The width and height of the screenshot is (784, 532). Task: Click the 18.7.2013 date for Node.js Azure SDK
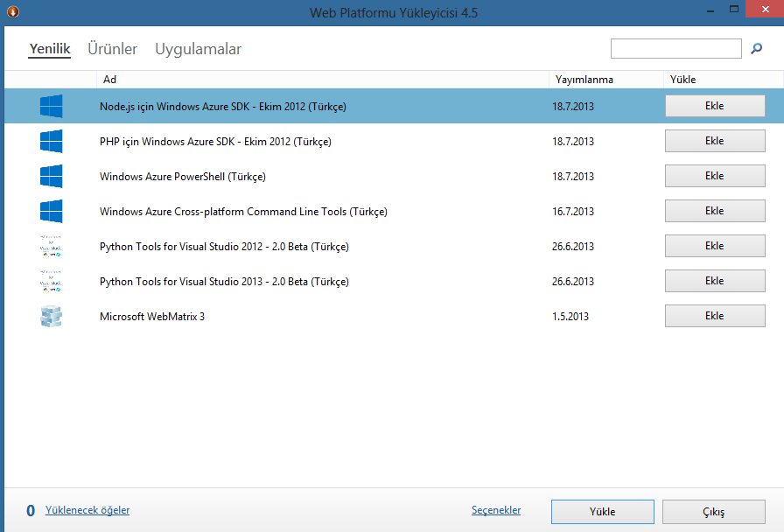pos(573,107)
